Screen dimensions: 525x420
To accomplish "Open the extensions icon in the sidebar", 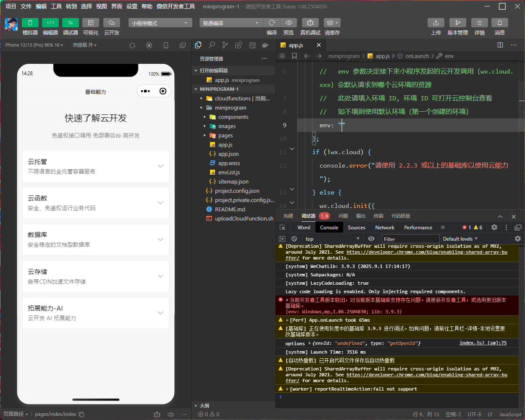I will click(x=239, y=45).
